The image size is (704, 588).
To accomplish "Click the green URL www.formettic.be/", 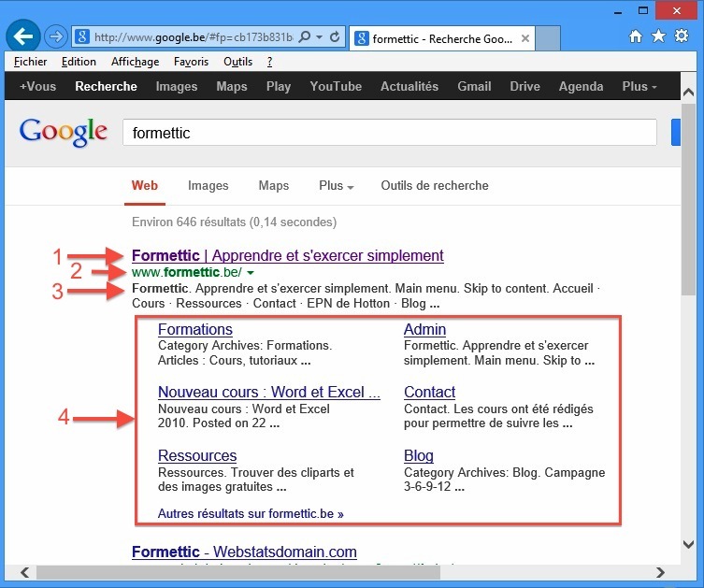I will 187,272.
